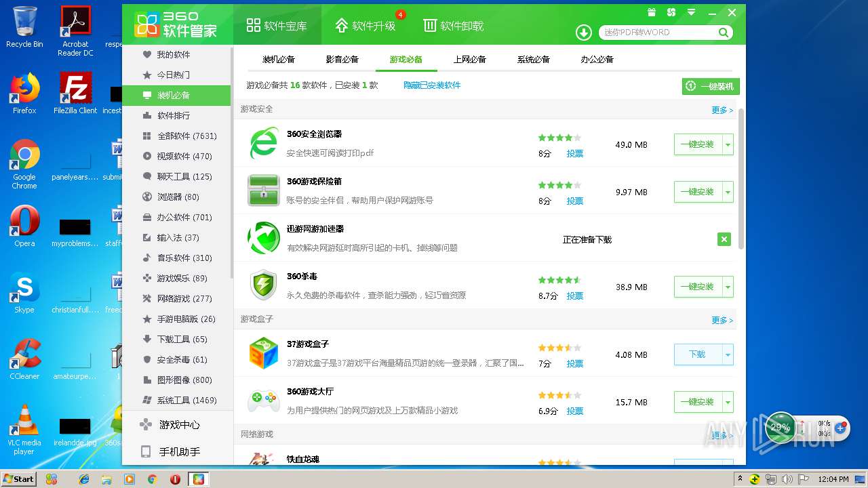The image size is (868, 488).
Task: Open the 软件升级 tab
Action: pyautogui.click(x=365, y=26)
